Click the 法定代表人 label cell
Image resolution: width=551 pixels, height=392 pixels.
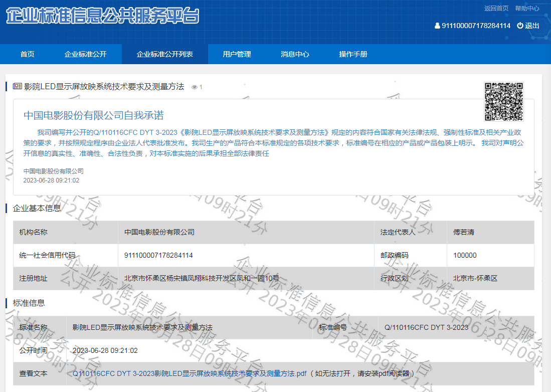tap(411, 232)
